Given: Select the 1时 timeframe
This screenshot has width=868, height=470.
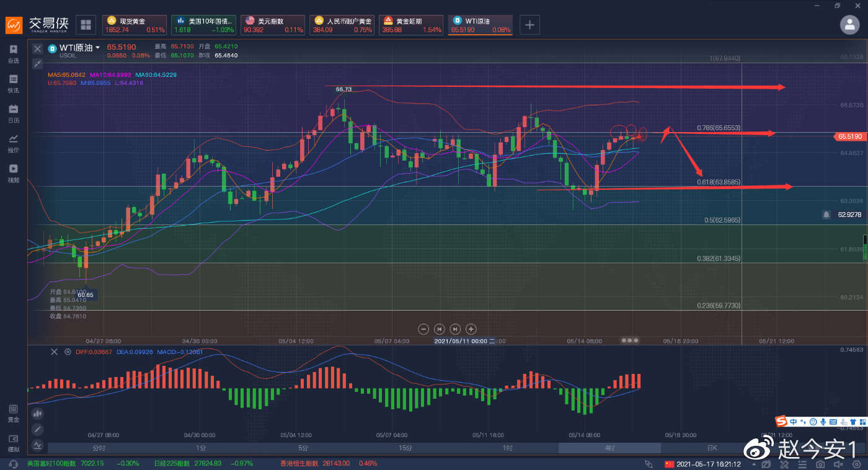Looking at the screenshot, I should pyautogui.click(x=507, y=448).
